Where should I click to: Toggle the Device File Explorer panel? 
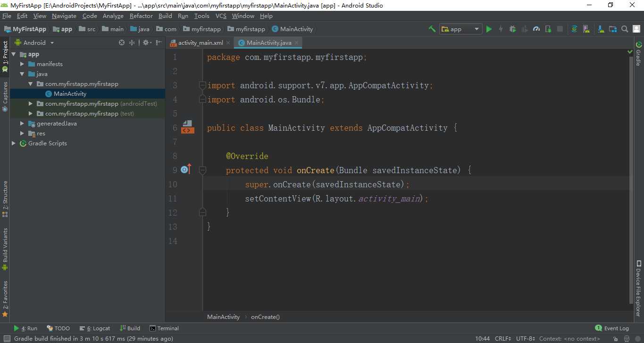coord(638,288)
